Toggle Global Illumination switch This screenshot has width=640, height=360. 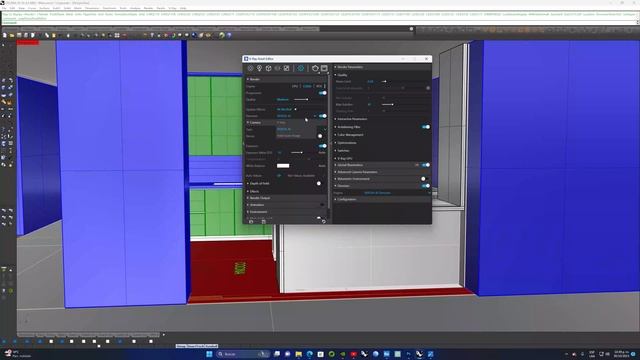click(x=426, y=165)
